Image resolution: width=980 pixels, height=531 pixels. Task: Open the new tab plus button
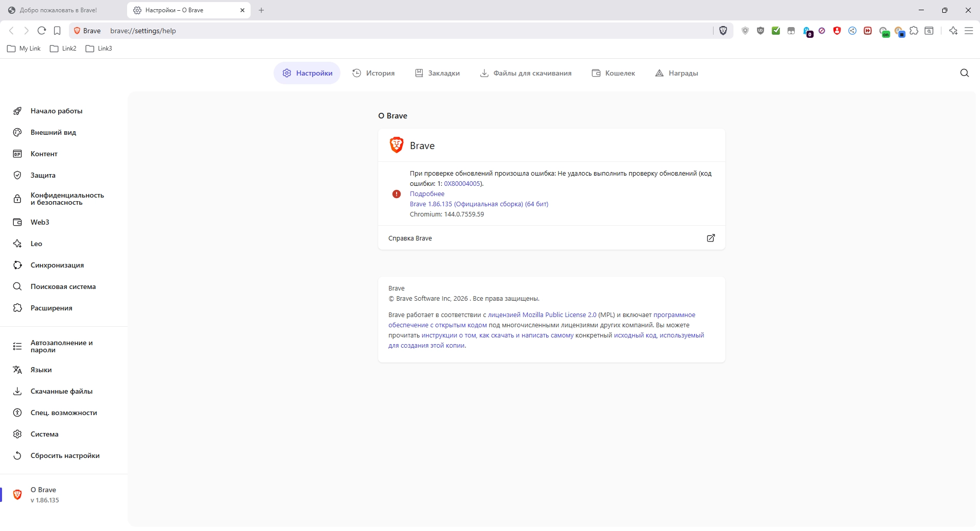[261, 10]
